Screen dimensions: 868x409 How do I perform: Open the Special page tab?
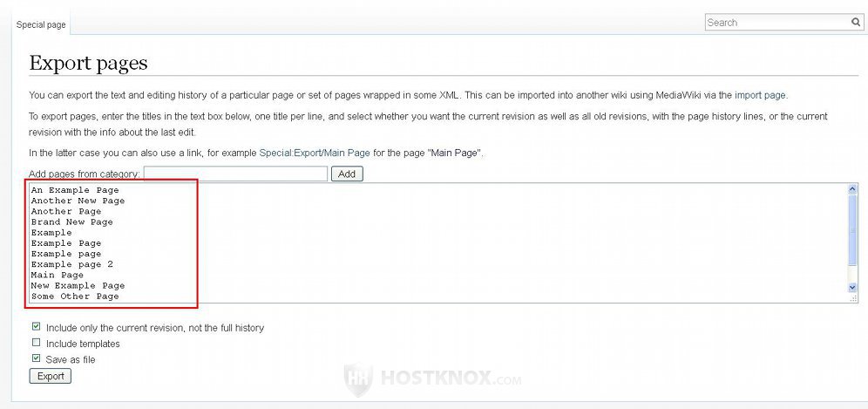41,25
